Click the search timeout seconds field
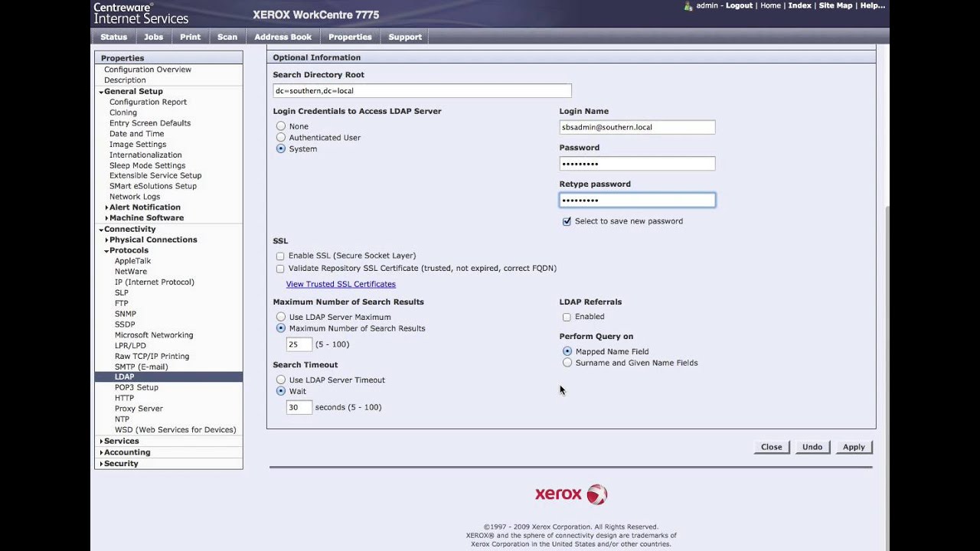Viewport: 980px width, 551px height. pyautogui.click(x=299, y=407)
